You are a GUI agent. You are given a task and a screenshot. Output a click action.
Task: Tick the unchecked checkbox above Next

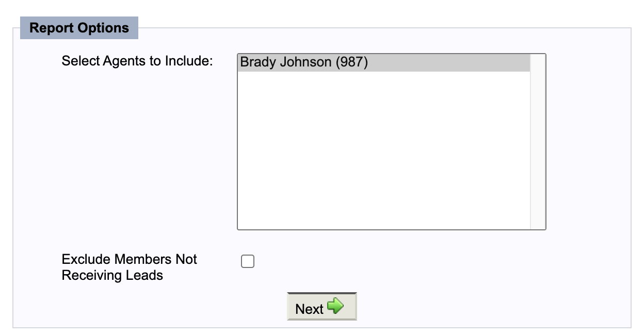point(248,262)
